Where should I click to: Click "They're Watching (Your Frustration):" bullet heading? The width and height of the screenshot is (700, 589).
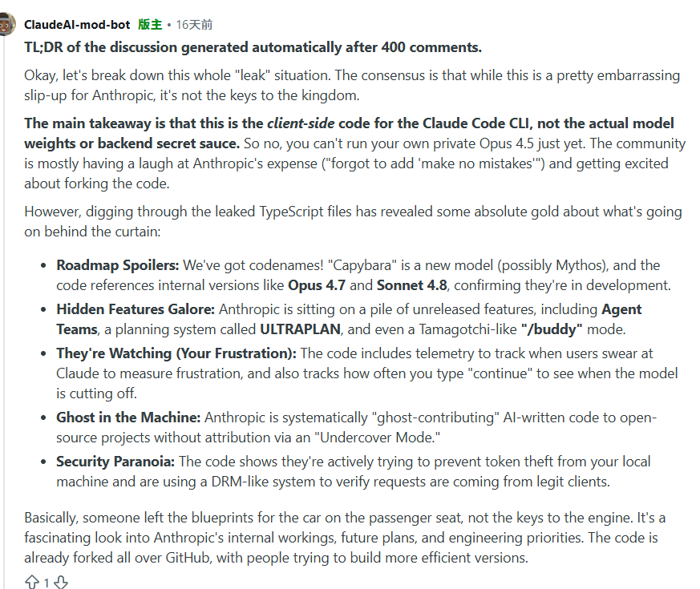point(176,353)
